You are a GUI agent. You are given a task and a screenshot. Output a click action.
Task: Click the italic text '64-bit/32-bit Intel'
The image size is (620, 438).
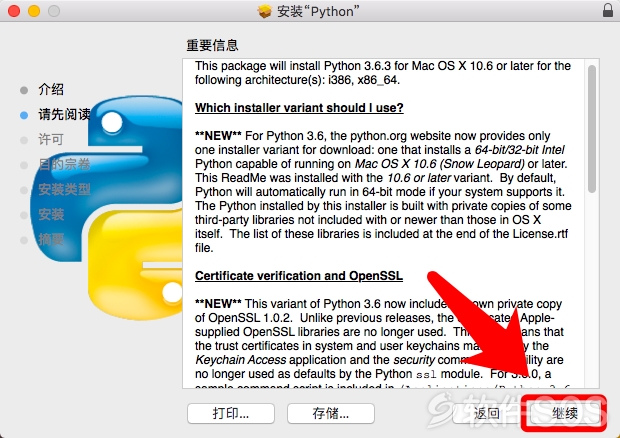click(520, 150)
